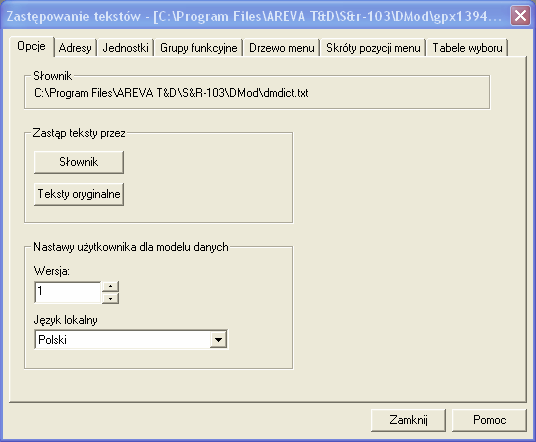536x442 pixels.
Task: Decrease the Wersja value with down arrow
Action: click(x=110, y=298)
